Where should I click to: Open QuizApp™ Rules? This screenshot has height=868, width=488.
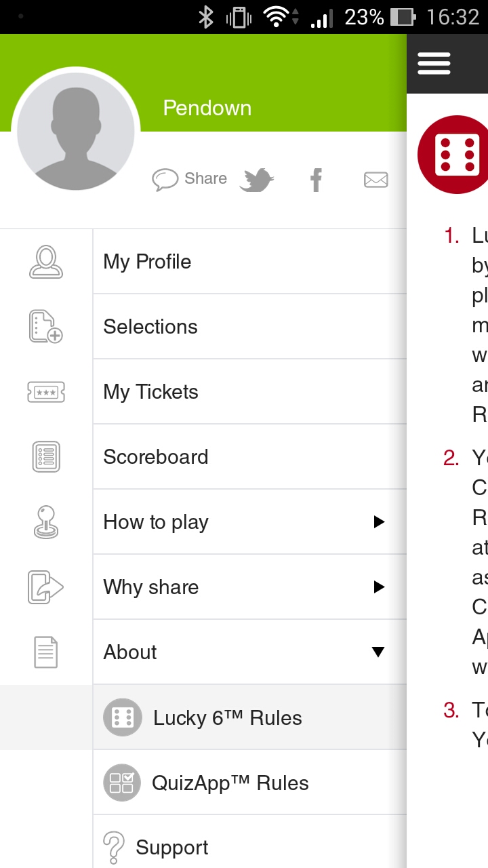click(x=230, y=783)
